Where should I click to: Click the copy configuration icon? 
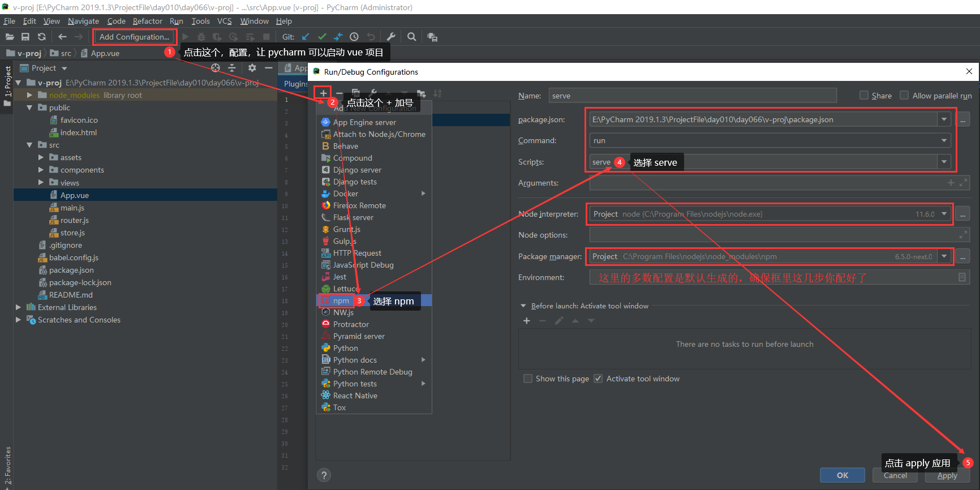356,93
